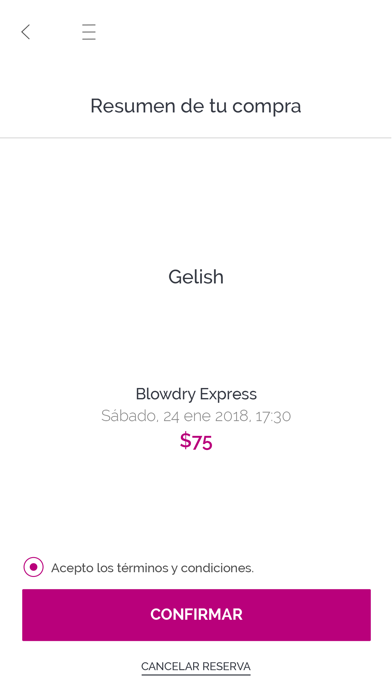392x696 pixels.
Task: Click the 'Acepto los términos y condiciones' label
Action: [x=152, y=568]
